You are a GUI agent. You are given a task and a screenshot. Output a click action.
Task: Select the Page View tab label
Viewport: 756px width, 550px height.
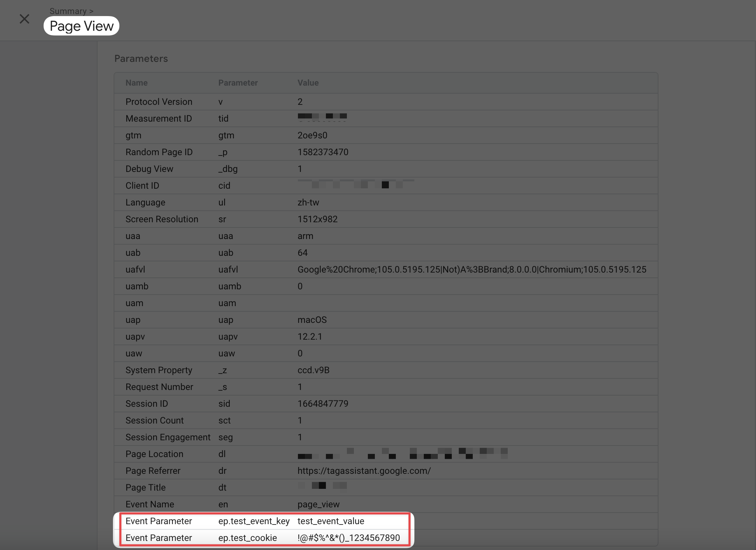(81, 26)
